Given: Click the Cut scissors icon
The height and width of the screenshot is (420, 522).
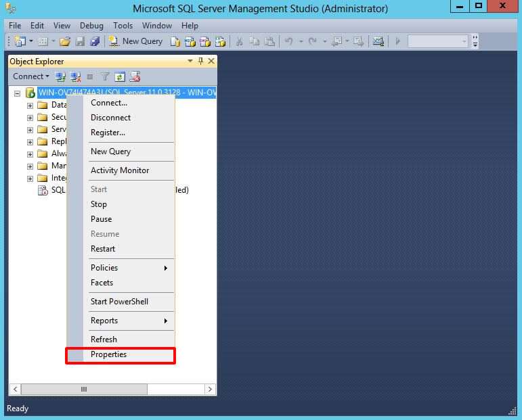Looking at the screenshot, I should click(x=240, y=41).
